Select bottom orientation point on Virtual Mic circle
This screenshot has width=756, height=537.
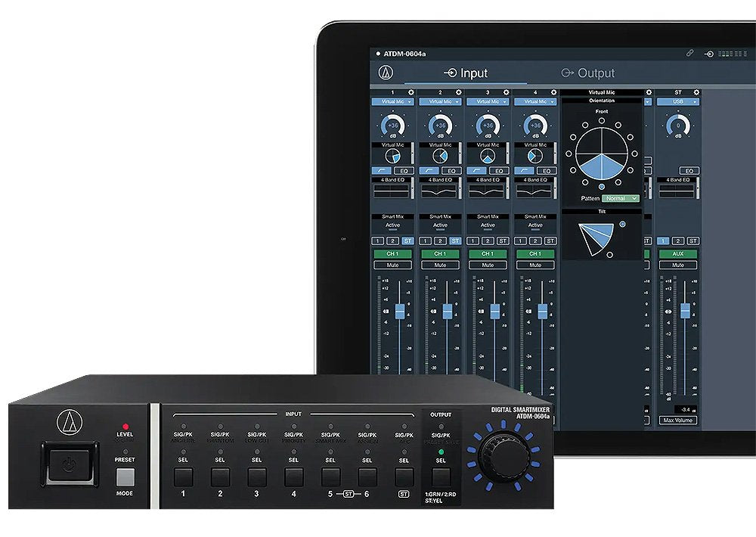[601, 187]
